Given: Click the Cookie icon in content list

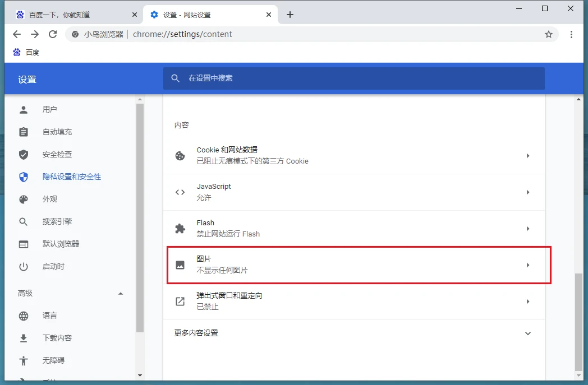Looking at the screenshot, I should (x=180, y=156).
